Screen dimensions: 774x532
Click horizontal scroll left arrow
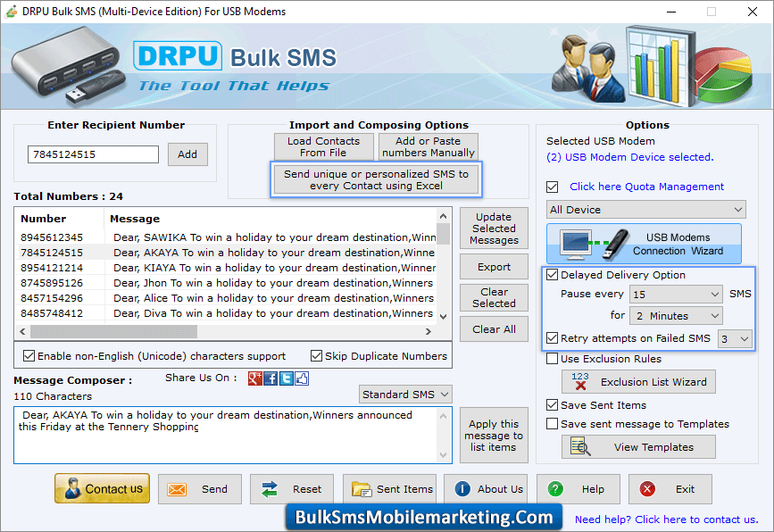(22, 332)
